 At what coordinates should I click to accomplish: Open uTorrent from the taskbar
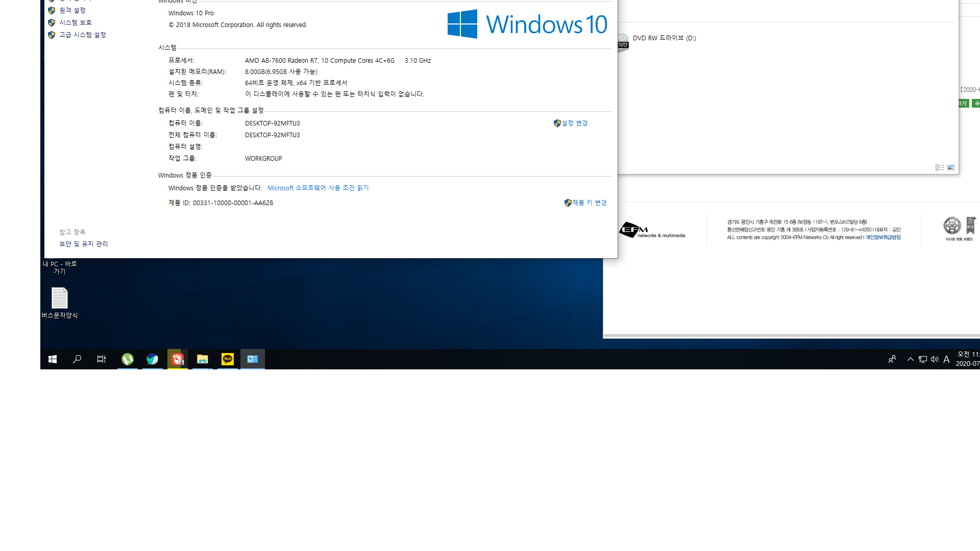(128, 359)
